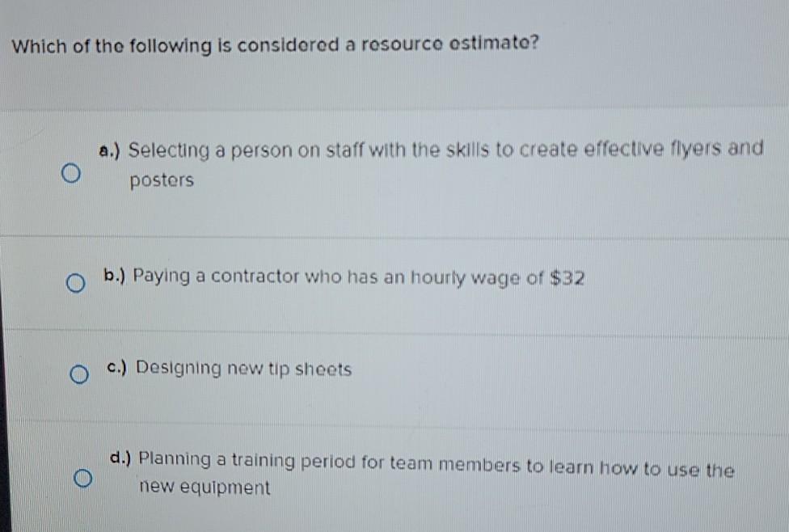
Task: Select radio button for option b
Action: (x=76, y=282)
